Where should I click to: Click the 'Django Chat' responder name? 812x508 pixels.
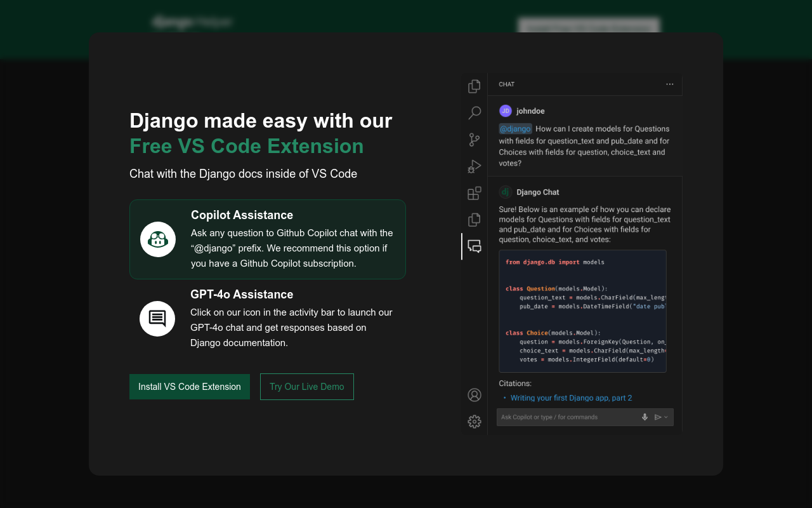(538, 192)
